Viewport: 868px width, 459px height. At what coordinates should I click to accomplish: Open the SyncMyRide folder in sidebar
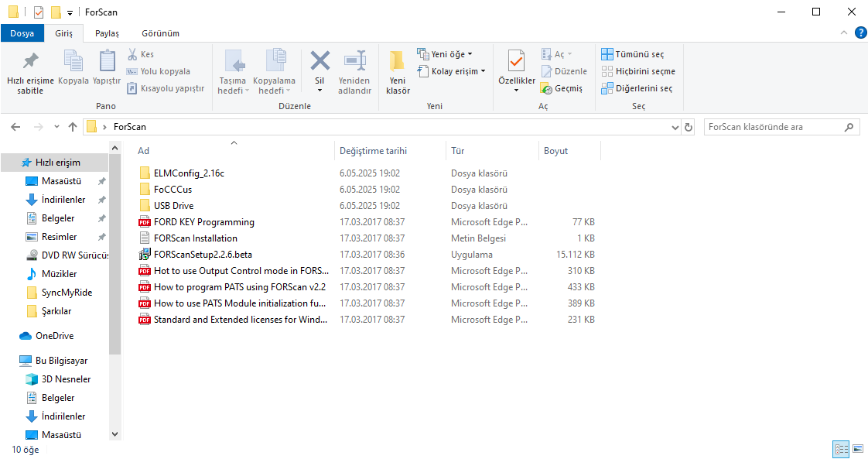(67, 293)
